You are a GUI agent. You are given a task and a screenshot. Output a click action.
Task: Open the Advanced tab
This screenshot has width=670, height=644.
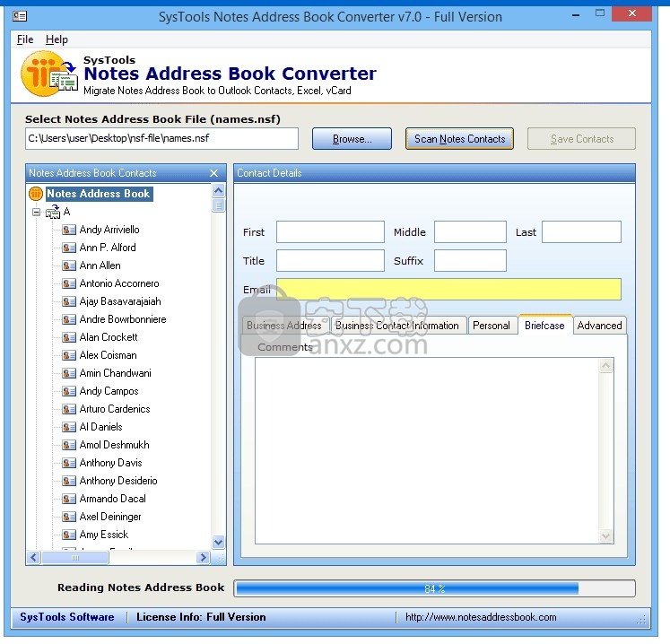click(x=599, y=326)
